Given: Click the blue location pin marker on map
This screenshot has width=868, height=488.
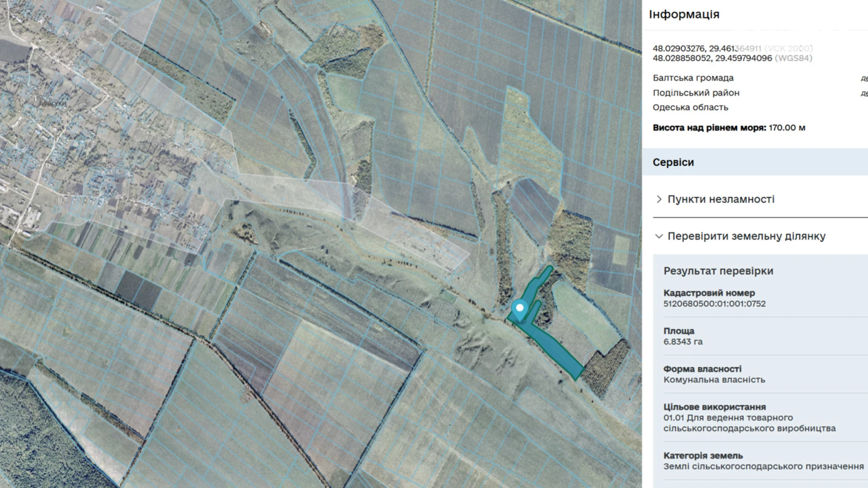Looking at the screenshot, I should [x=519, y=310].
